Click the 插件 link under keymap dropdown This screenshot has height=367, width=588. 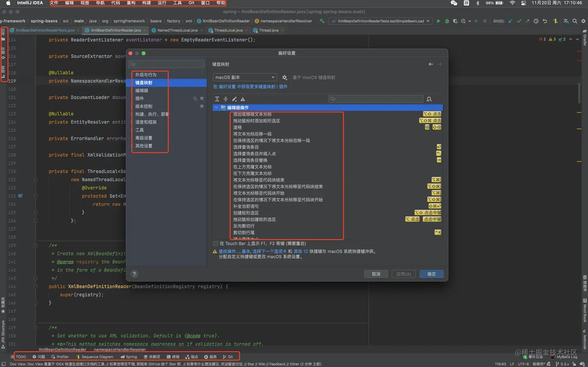(x=283, y=87)
